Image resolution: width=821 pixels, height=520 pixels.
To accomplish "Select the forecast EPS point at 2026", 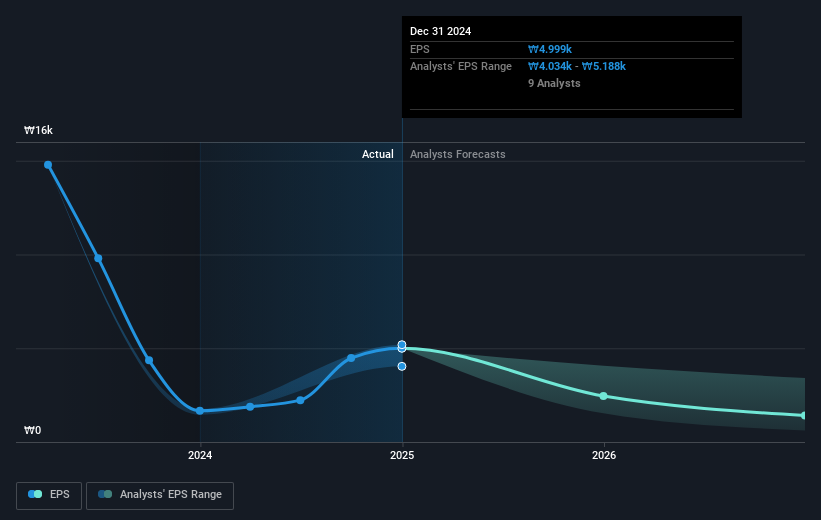I will click(604, 396).
